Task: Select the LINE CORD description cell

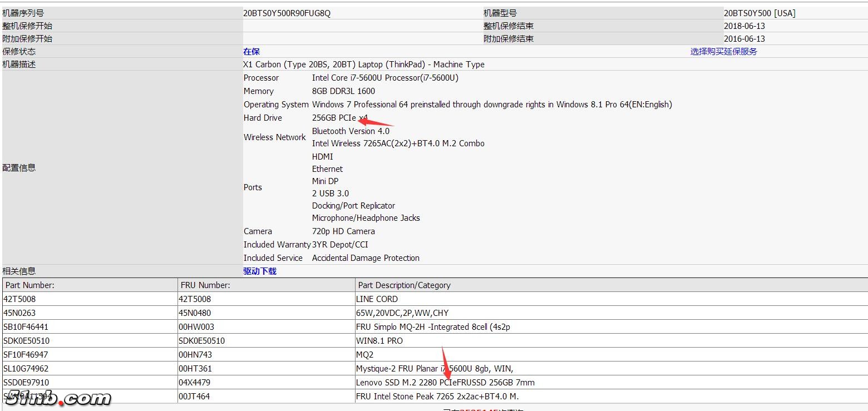Action: (x=377, y=299)
